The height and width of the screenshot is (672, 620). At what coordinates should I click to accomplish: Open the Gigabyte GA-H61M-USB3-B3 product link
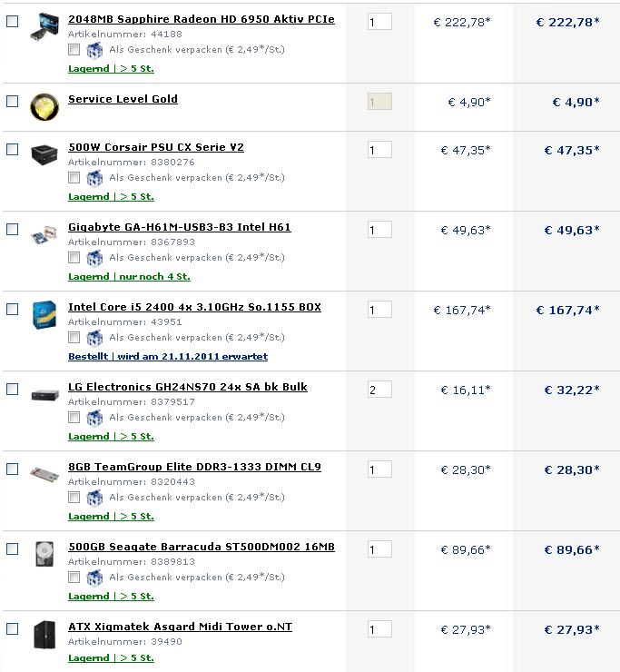coord(180,227)
